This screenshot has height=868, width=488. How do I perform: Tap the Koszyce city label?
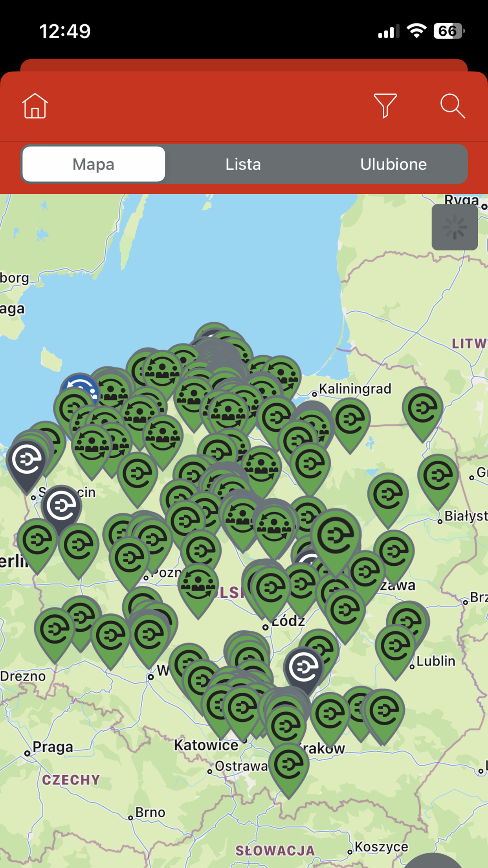coord(381,846)
